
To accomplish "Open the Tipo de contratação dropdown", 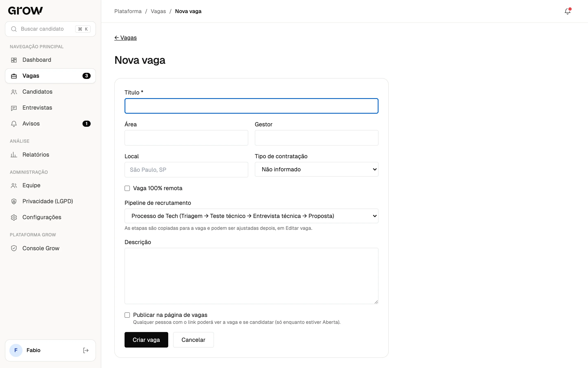I will point(316,169).
